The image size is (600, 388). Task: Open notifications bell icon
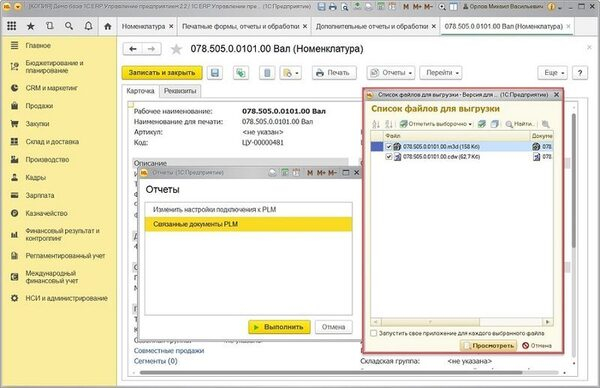(x=88, y=26)
